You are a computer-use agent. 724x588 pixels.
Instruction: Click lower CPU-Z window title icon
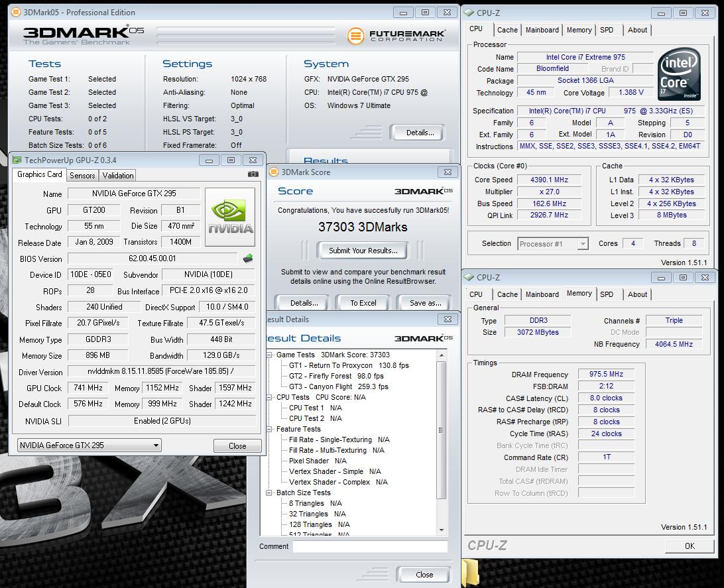tap(469, 277)
